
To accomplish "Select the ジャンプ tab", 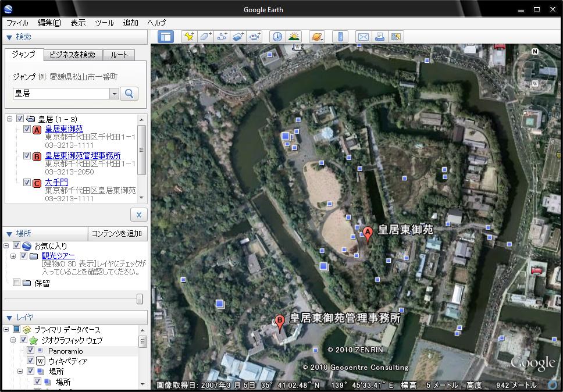I will (x=24, y=54).
